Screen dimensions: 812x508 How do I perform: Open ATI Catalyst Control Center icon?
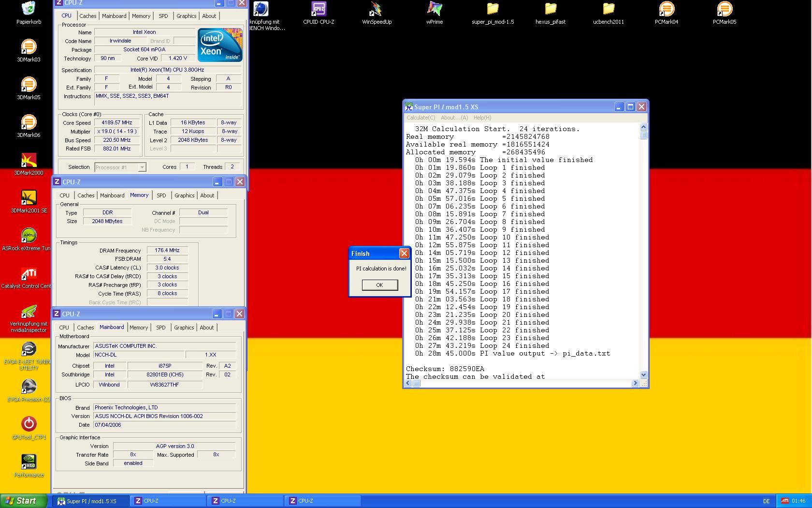pos(29,273)
